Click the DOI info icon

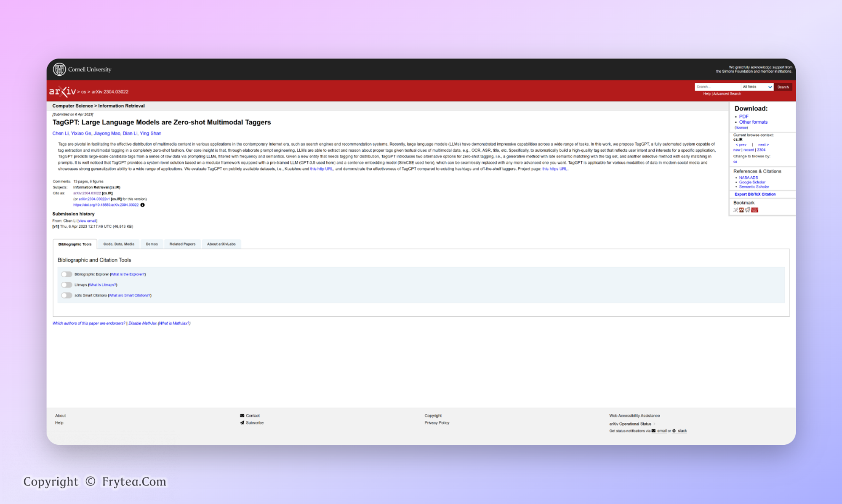point(142,205)
